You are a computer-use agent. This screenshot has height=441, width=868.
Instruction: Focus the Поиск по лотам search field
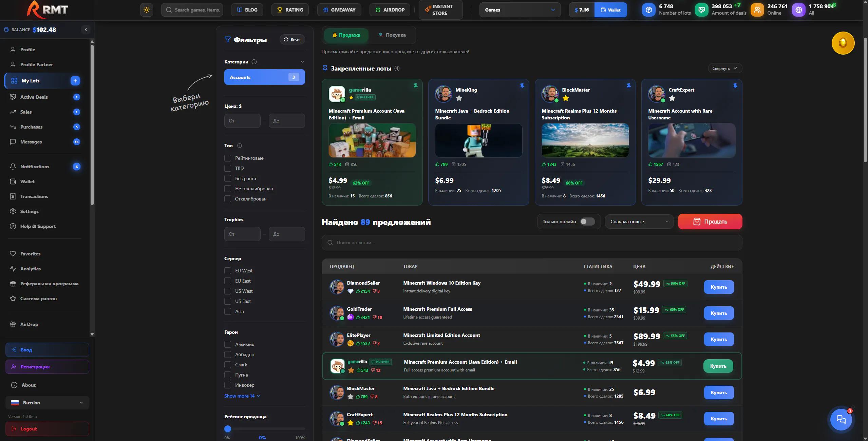[532, 243]
